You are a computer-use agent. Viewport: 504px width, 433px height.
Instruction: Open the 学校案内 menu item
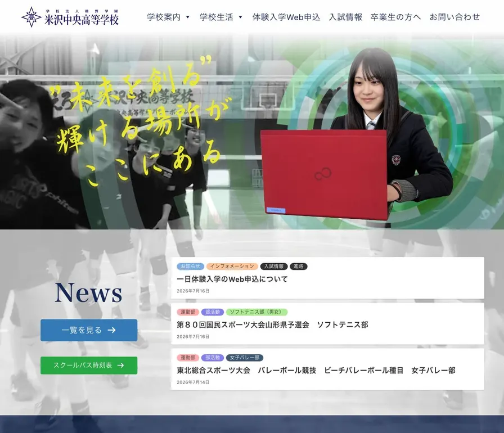pyautogui.click(x=164, y=17)
